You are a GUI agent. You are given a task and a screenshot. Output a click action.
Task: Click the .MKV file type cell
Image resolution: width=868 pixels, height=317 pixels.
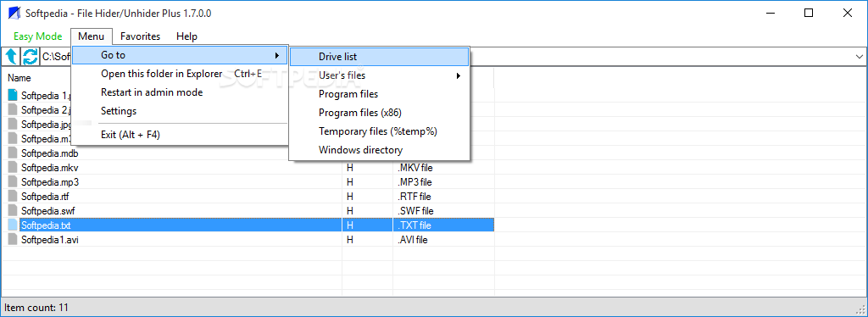pyautogui.click(x=415, y=168)
